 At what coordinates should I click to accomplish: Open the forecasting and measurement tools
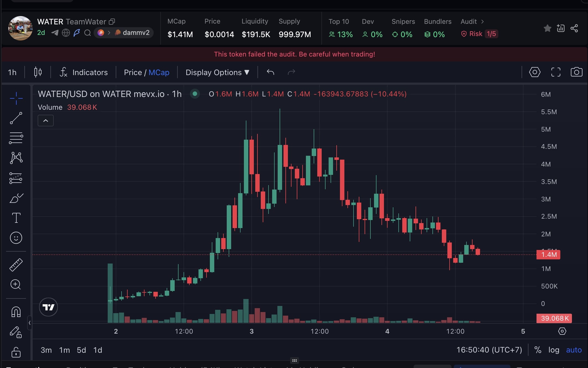[16, 178]
